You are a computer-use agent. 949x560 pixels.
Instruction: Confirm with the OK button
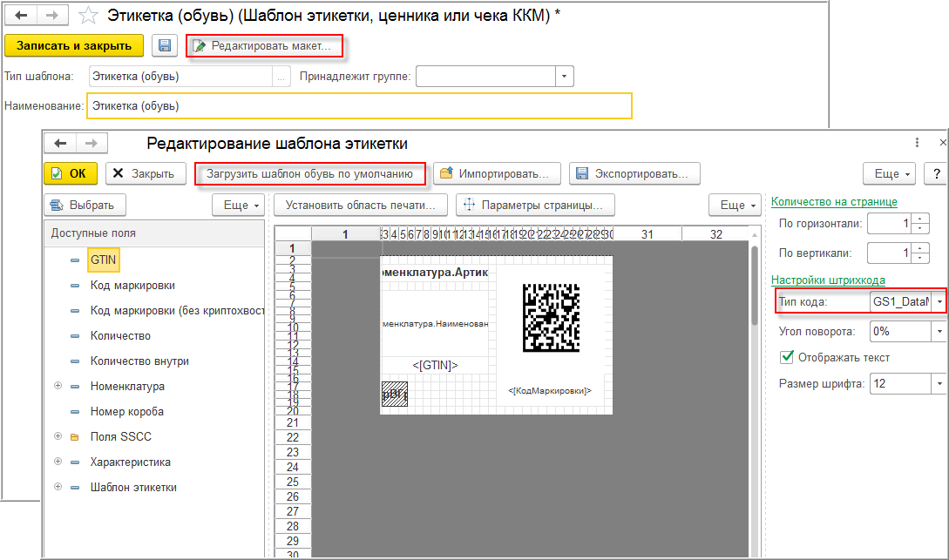[x=71, y=174]
